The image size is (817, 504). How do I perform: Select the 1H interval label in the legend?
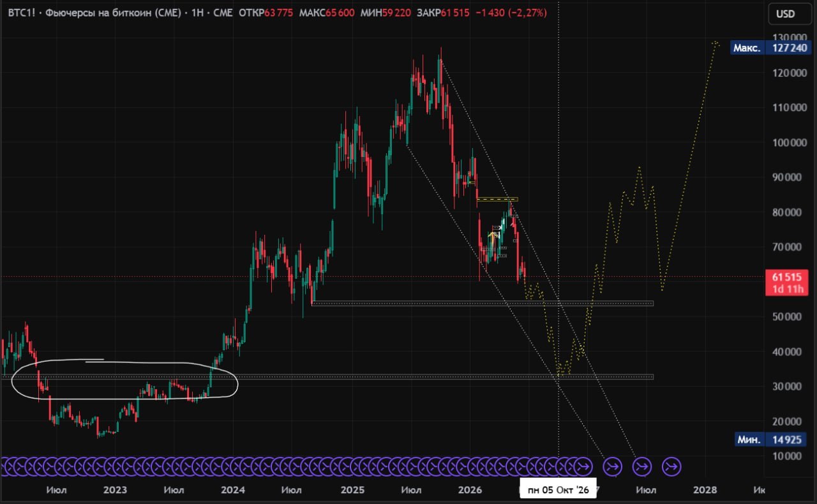click(197, 12)
